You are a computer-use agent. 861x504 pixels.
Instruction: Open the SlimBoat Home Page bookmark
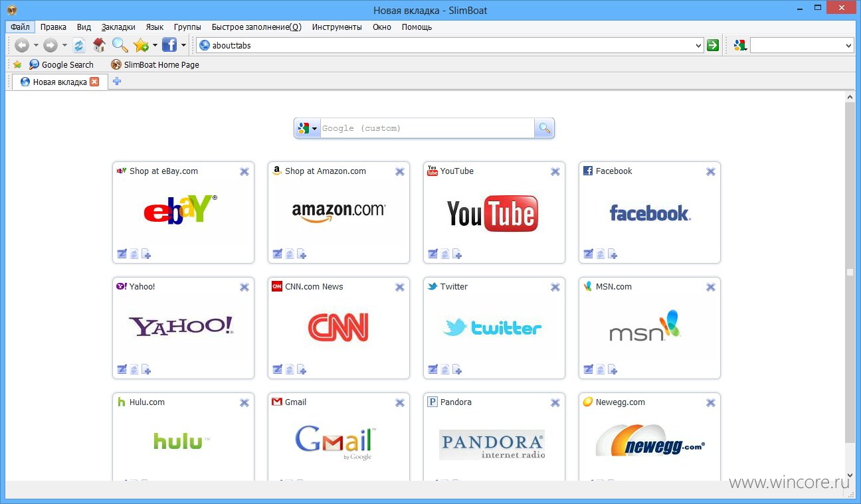[x=155, y=64]
